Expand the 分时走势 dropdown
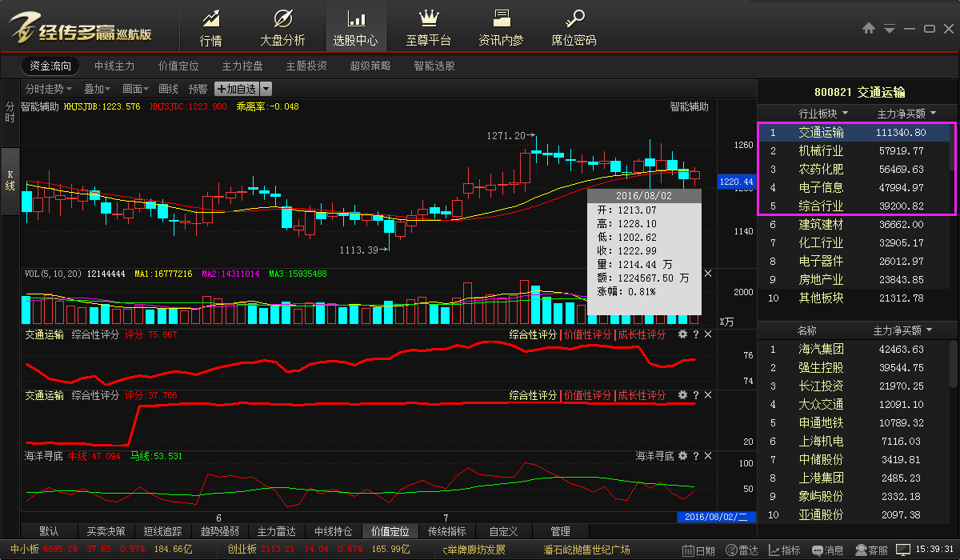 [x=49, y=89]
